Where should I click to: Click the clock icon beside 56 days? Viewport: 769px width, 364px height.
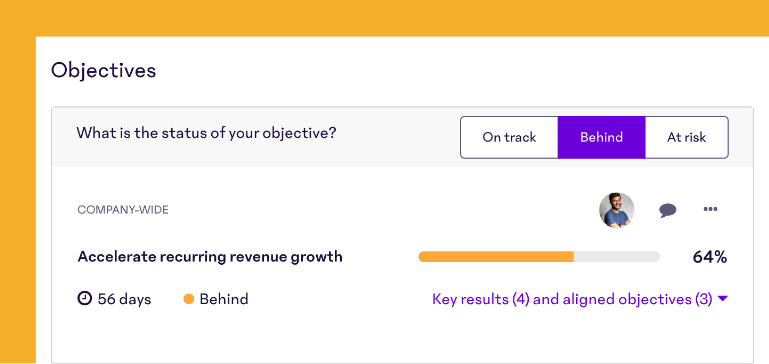(x=85, y=298)
